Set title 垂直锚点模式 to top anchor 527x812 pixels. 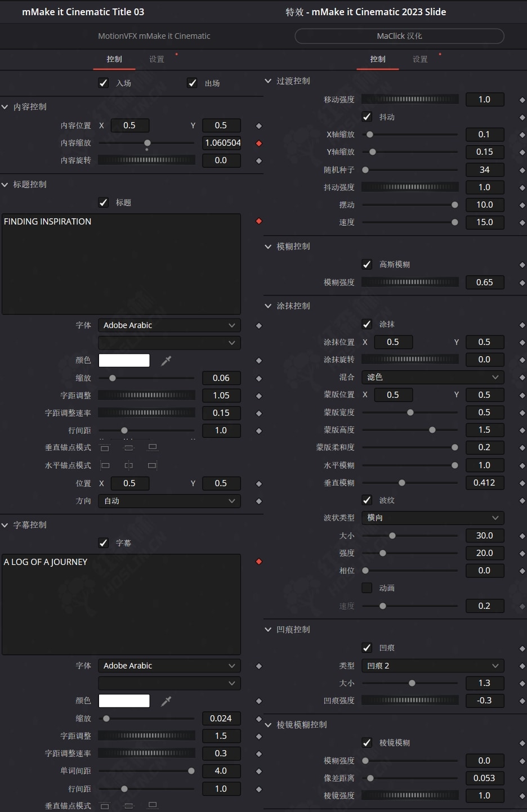coord(105,448)
